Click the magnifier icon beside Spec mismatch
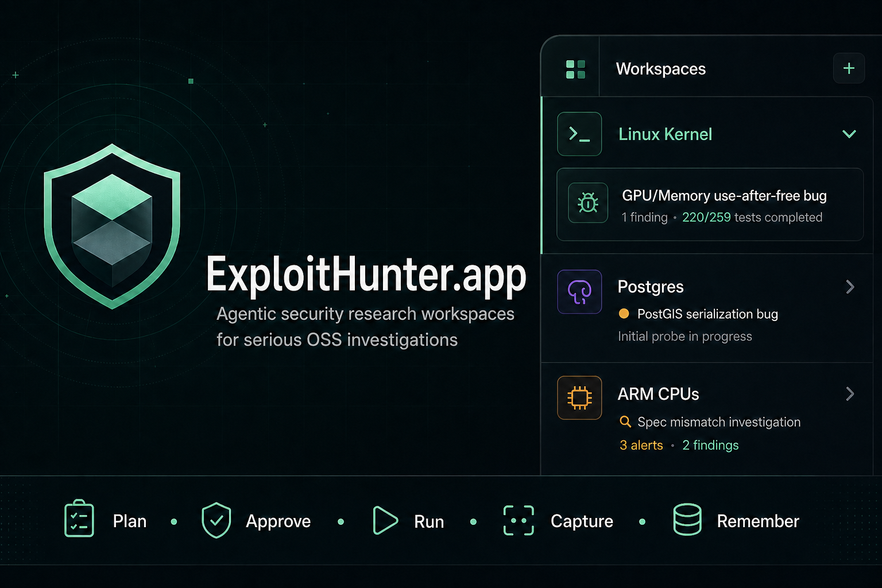 coord(625,421)
